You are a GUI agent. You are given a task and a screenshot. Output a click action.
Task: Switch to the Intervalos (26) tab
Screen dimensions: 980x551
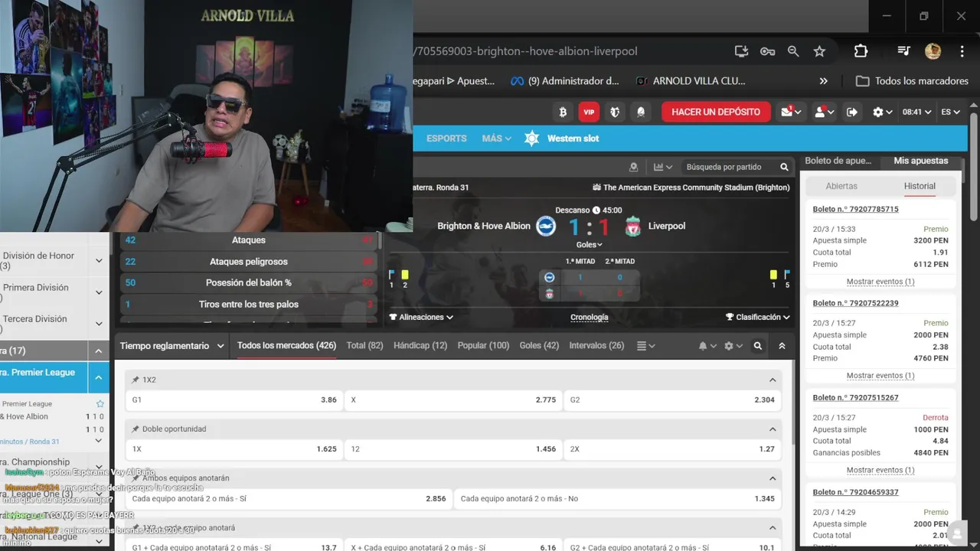click(x=596, y=346)
